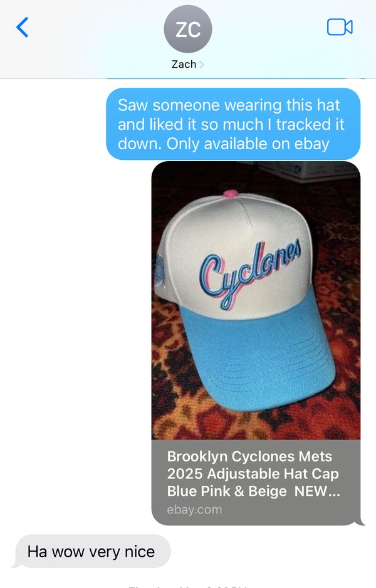Select the 'Ha wow very nice' reply bubble
The image size is (376, 588).
point(91,552)
